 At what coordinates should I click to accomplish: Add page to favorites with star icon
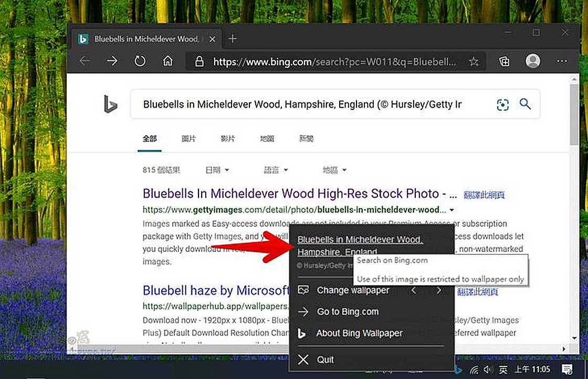(x=474, y=61)
